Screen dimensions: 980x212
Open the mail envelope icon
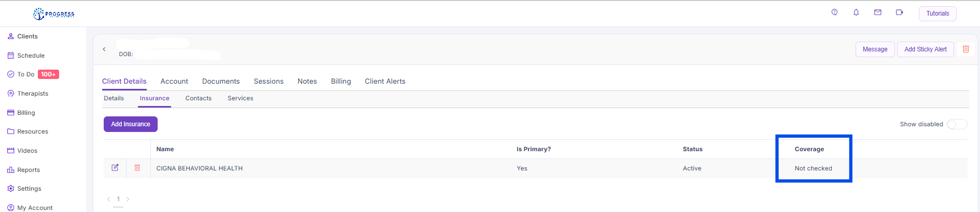coord(878,12)
